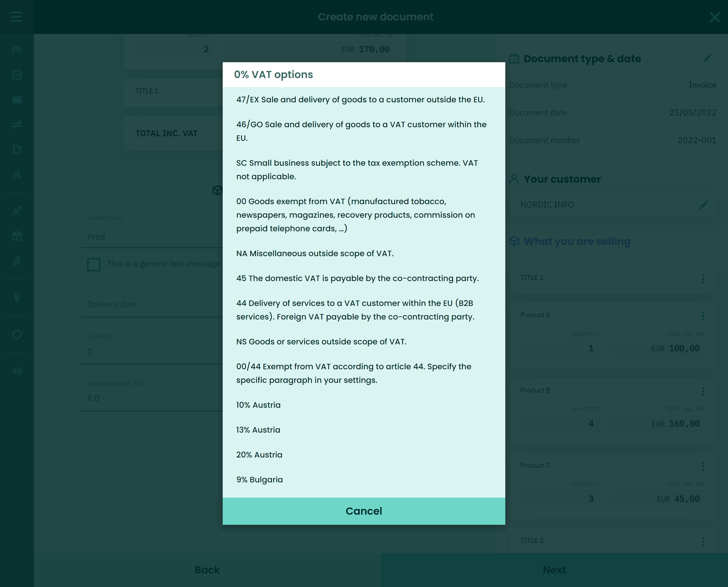The width and height of the screenshot is (728, 587).
Task: Close the Create new document dialog
Action: point(715,17)
